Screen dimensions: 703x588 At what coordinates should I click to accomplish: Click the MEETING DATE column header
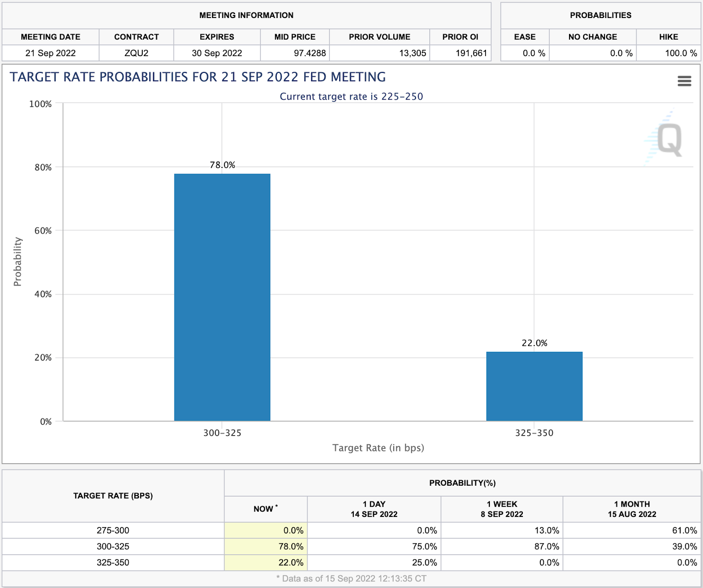50,37
